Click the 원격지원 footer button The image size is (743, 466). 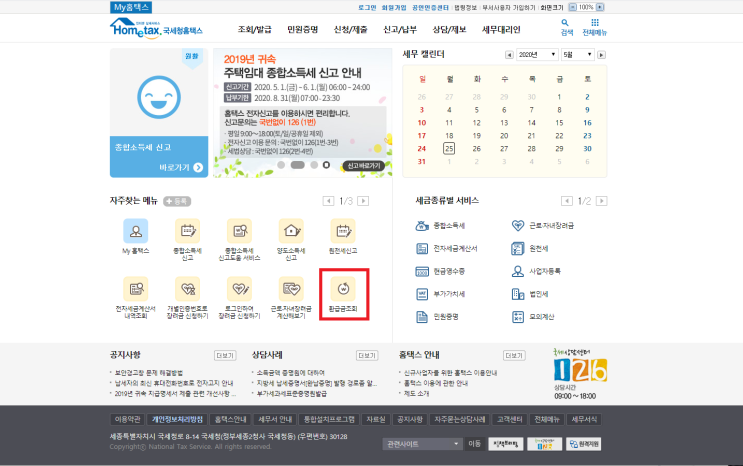click(x=583, y=444)
